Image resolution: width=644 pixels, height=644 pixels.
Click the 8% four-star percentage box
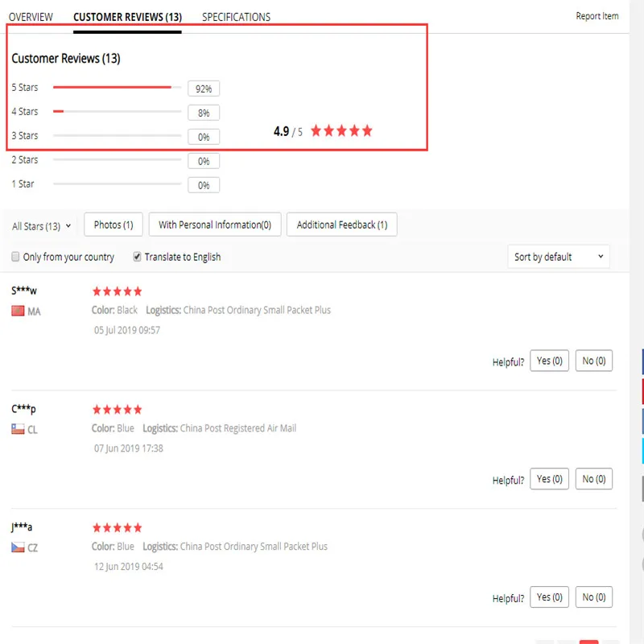point(204,113)
